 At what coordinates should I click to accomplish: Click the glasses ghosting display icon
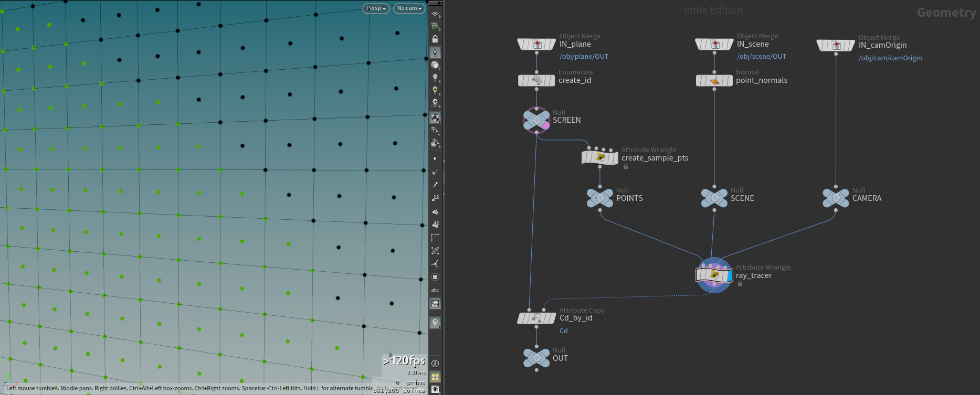click(435, 130)
